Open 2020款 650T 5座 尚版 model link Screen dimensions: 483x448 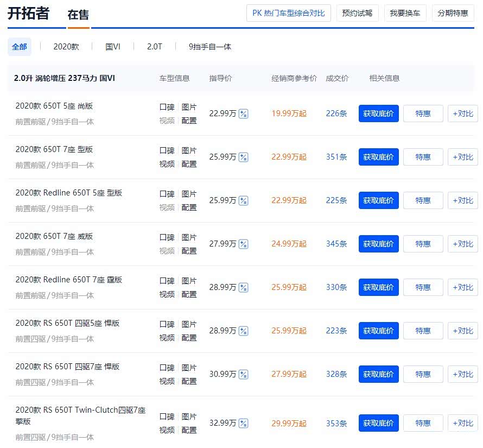click(x=54, y=106)
